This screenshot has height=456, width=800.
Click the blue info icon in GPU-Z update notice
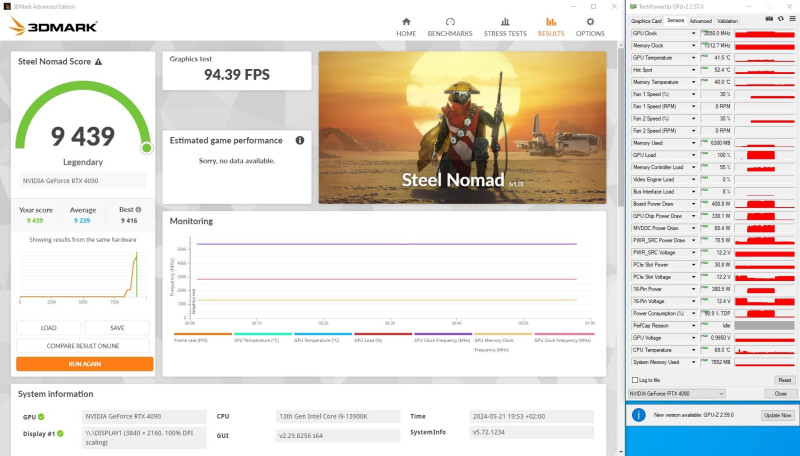pyautogui.click(x=639, y=415)
